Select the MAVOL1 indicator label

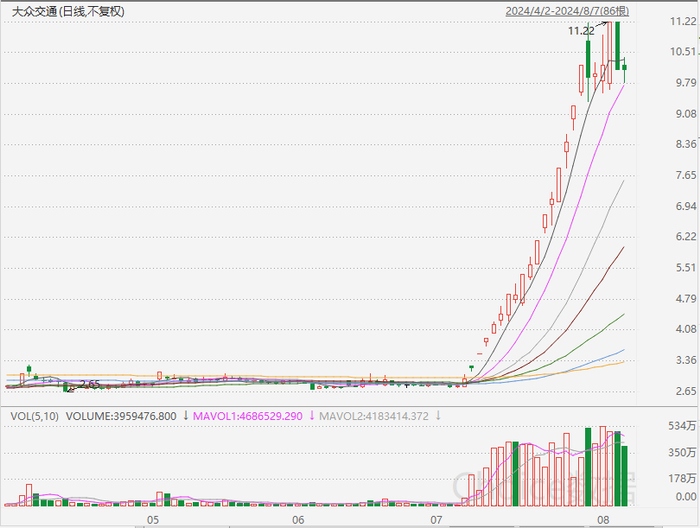[x=247, y=416]
